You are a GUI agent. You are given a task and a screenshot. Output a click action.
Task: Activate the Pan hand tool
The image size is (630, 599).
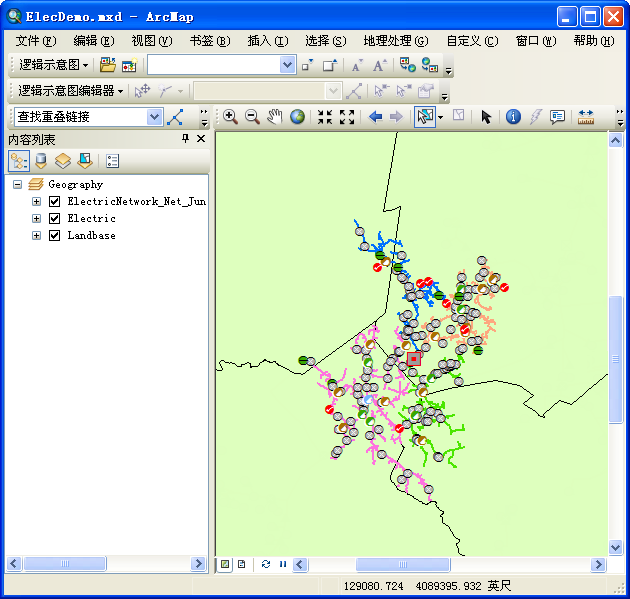point(275,117)
